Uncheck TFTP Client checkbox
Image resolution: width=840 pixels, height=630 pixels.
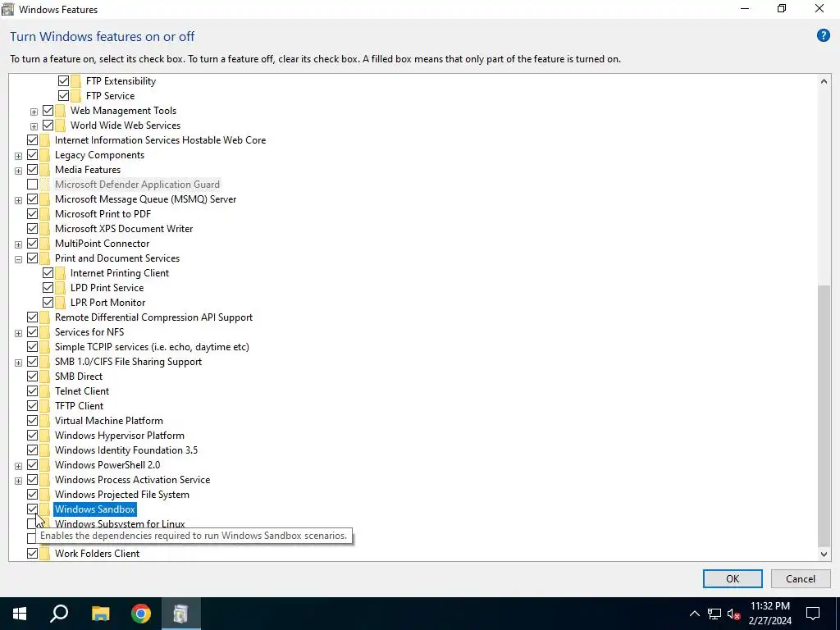[32, 406]
